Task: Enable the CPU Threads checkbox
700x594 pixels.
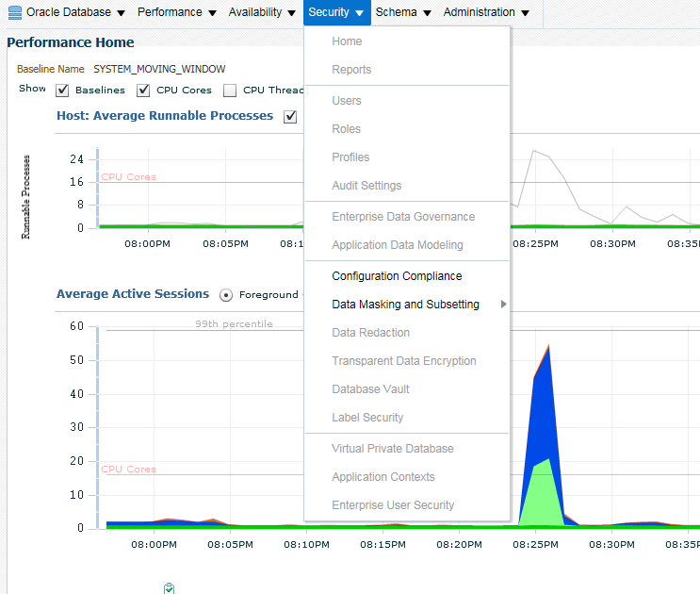Action: [x=230, y=91]
